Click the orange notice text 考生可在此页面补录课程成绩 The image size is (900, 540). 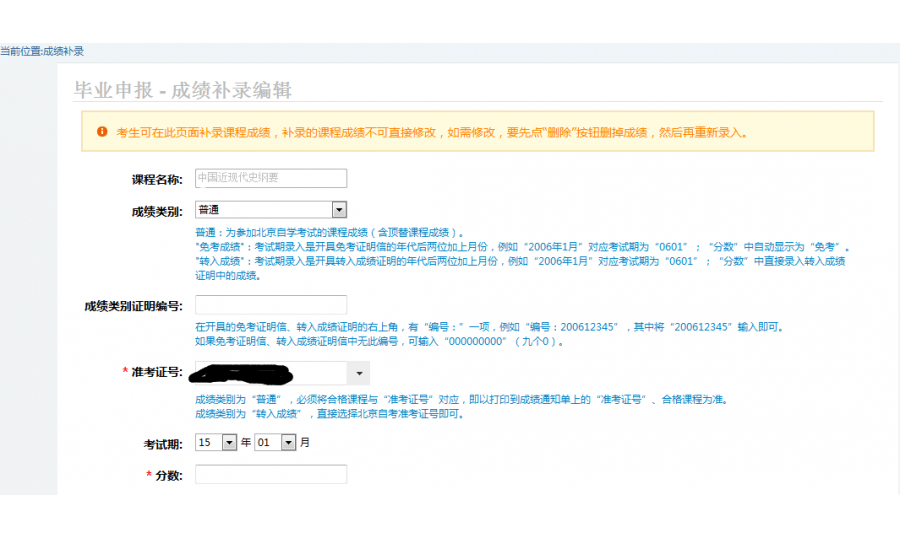(x=433, y=133)
